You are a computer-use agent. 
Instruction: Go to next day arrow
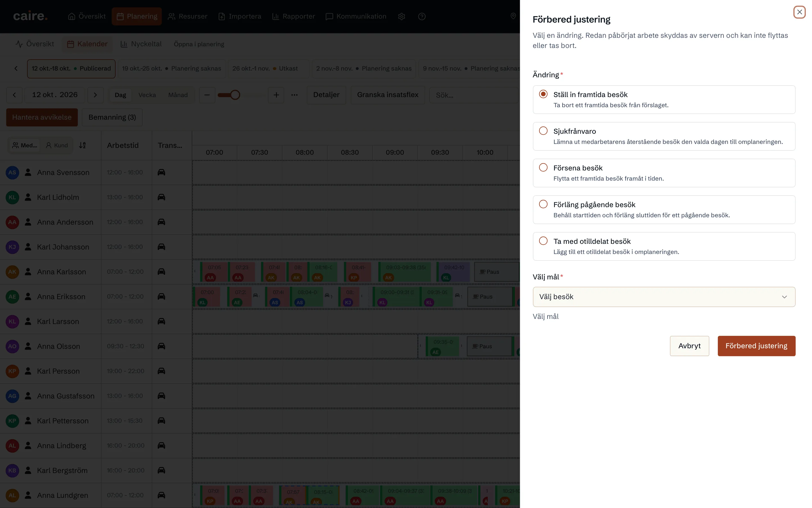pos(95,95)
